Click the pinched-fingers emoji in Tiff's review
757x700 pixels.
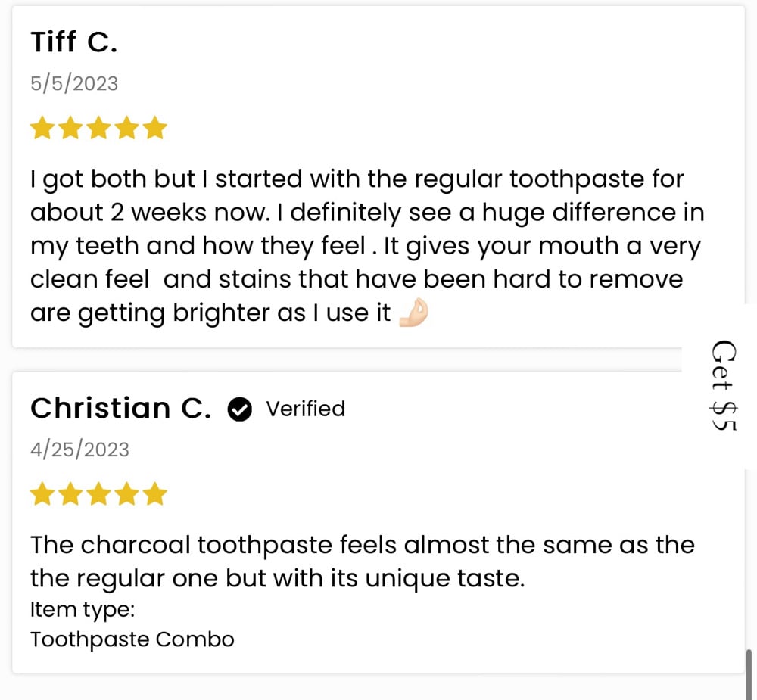(x=413, y=313)
